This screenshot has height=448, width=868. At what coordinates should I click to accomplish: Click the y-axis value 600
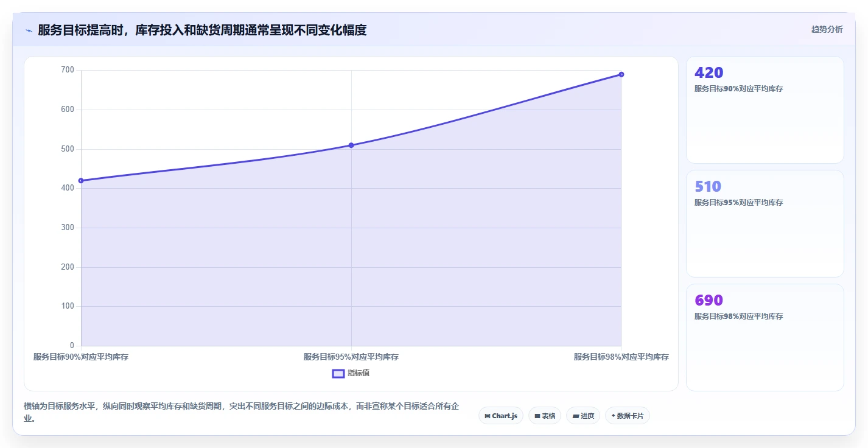click(x=68, y=110)
